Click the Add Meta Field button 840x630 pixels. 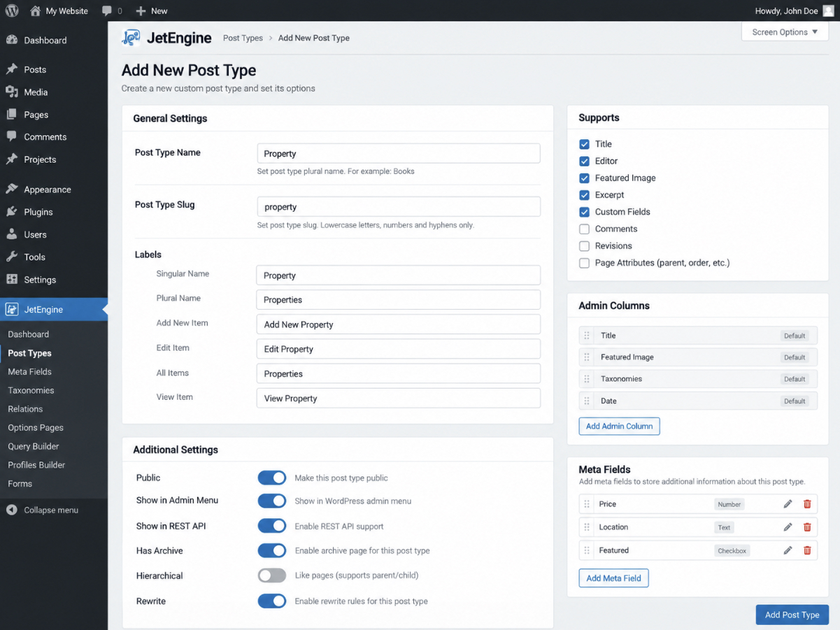pos(613,578)
